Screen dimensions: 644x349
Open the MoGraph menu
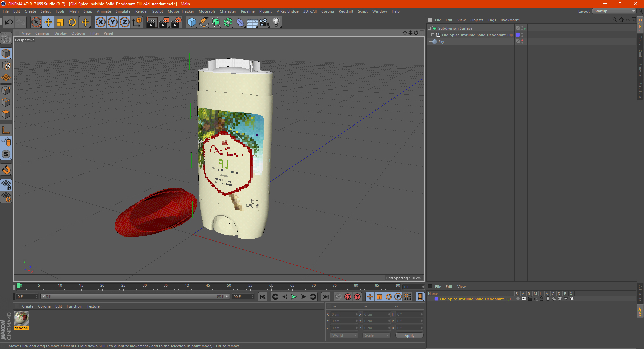tap(207, 11)
